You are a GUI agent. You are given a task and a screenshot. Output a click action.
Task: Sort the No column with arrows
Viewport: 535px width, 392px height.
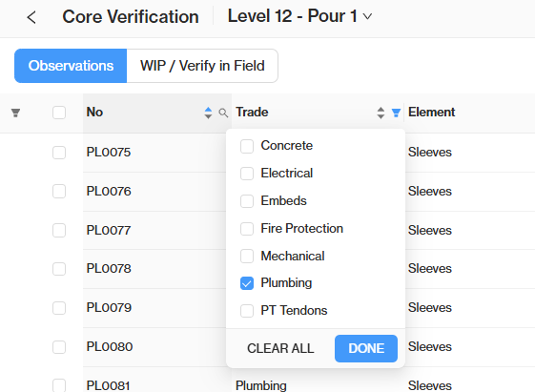pos(208,113)
